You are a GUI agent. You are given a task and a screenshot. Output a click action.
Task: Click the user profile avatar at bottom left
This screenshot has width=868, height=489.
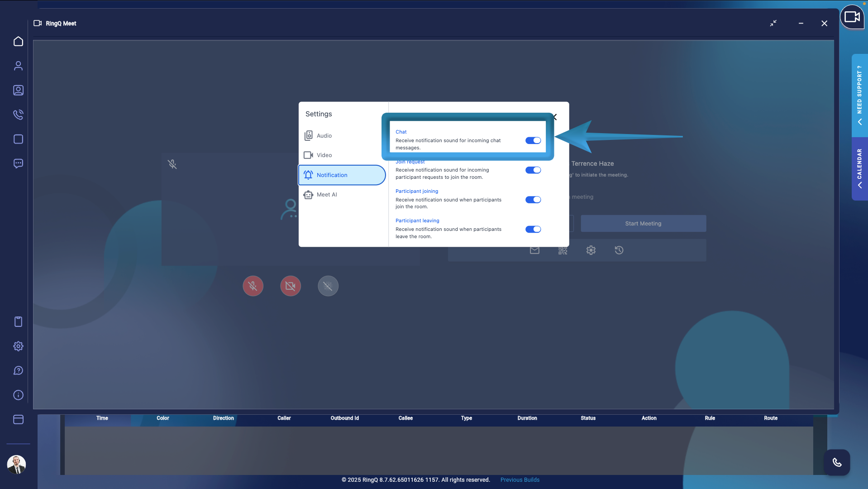[16, 464]
